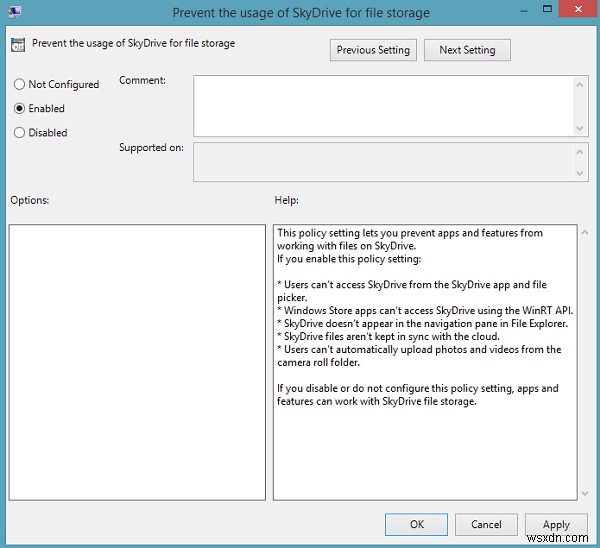Minimize the policy dialog window
The image size is (600, 548).
point(524,11)
